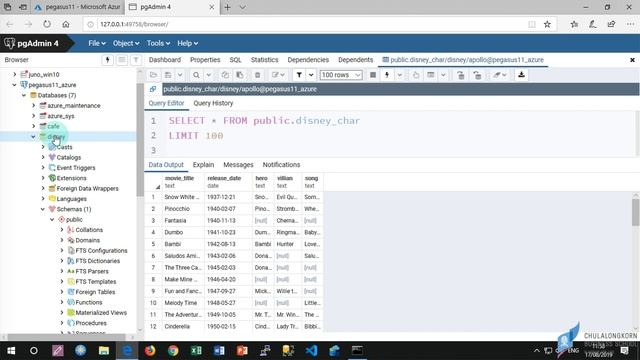
Task: Click the Cinderella cell in row 12
Action: [x=182, y=327]
